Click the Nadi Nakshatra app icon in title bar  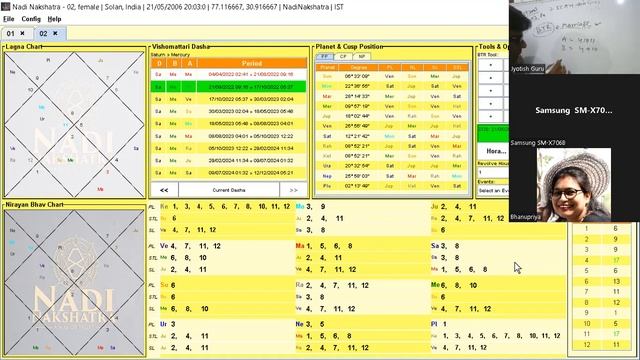(5, 7)
